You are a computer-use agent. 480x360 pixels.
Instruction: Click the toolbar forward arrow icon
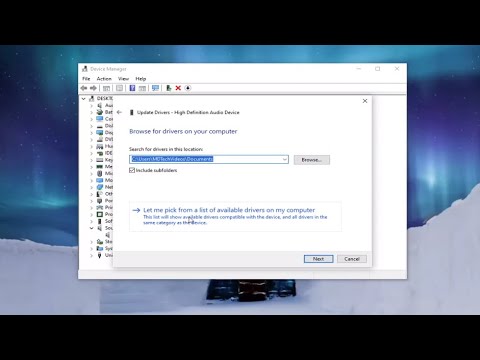click(x=93, y=88)
